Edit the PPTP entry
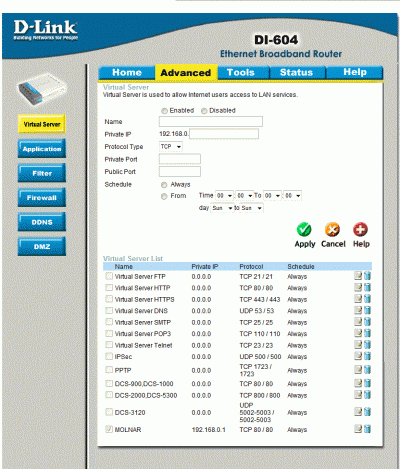Viewport: 400px width, 469px height. 358,370
